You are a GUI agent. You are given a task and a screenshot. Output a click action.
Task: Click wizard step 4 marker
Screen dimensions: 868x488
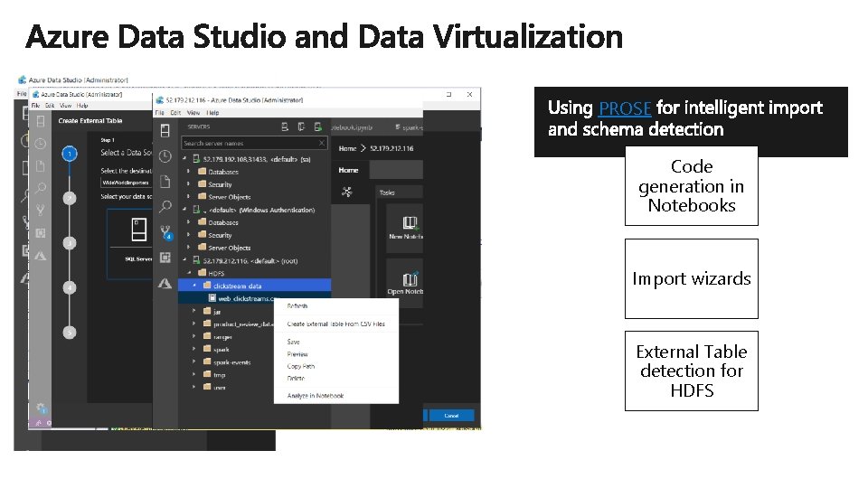coord(70,287)
